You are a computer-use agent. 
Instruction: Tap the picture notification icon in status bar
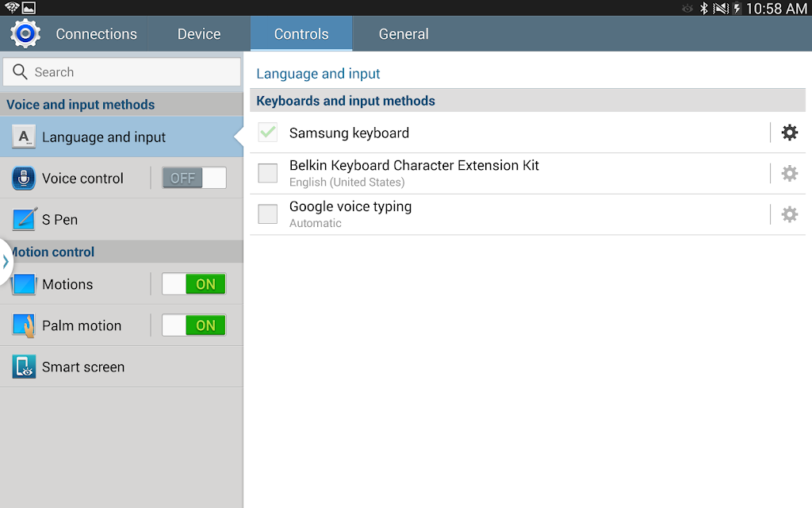pyautogui.click(x=29, y=7)
